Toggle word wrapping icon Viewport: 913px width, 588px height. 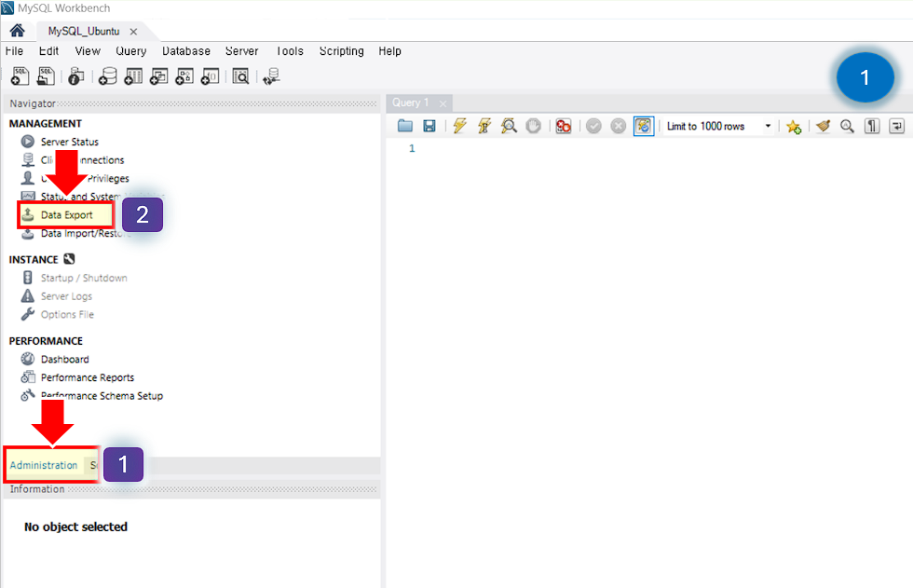[896, 126]
